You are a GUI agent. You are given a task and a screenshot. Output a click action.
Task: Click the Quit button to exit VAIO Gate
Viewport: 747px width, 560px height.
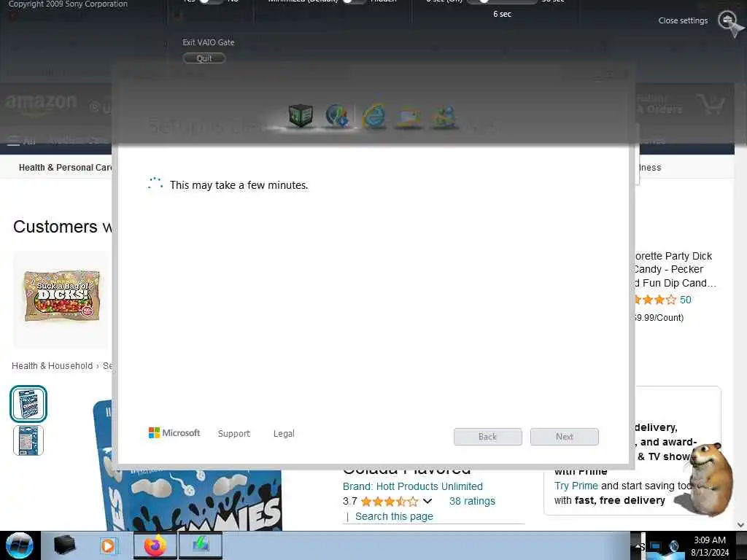click(204, 58)
